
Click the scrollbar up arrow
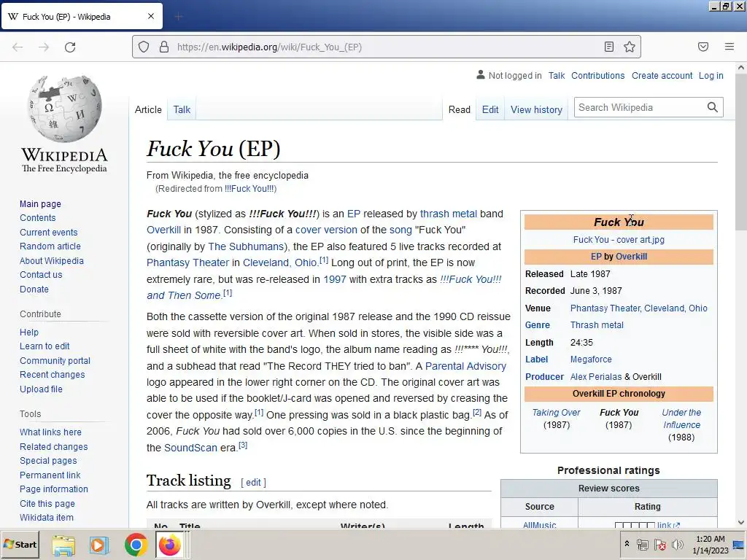740,68
